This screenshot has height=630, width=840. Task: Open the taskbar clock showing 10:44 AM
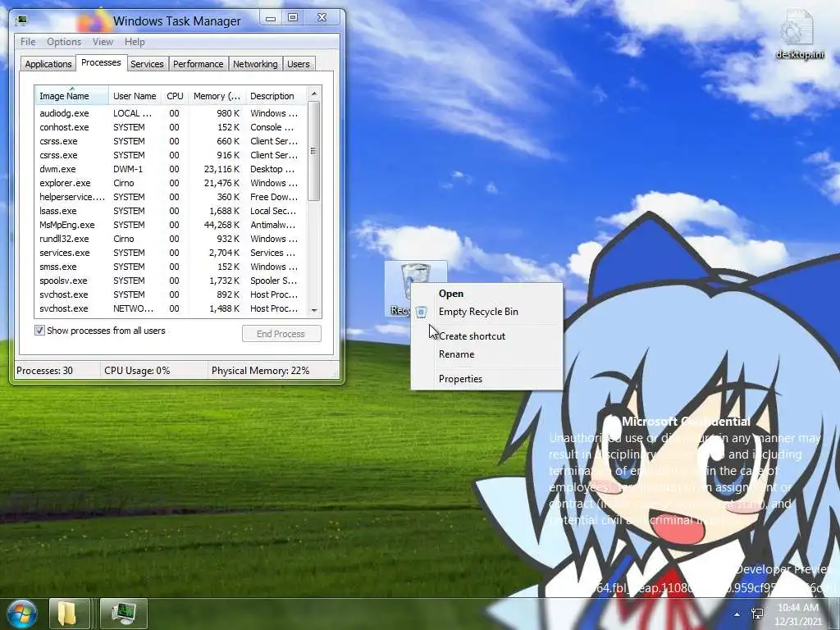798,614
